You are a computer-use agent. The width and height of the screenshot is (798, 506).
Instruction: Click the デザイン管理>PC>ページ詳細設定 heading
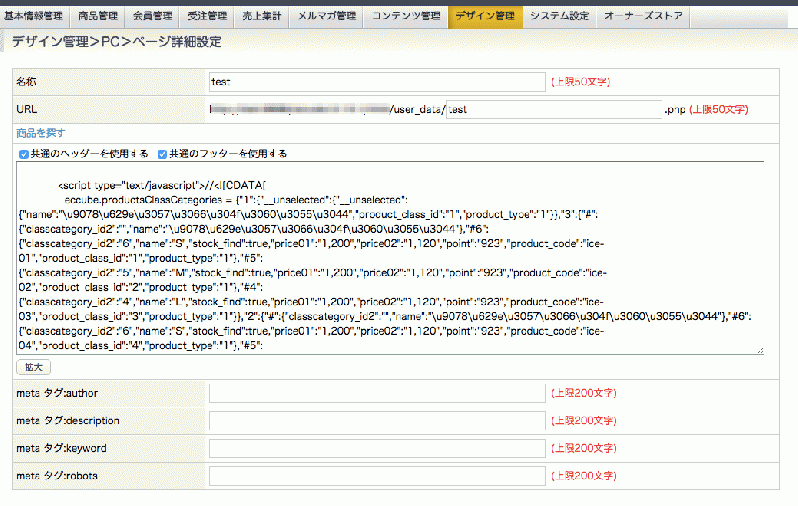pos(117,42)
